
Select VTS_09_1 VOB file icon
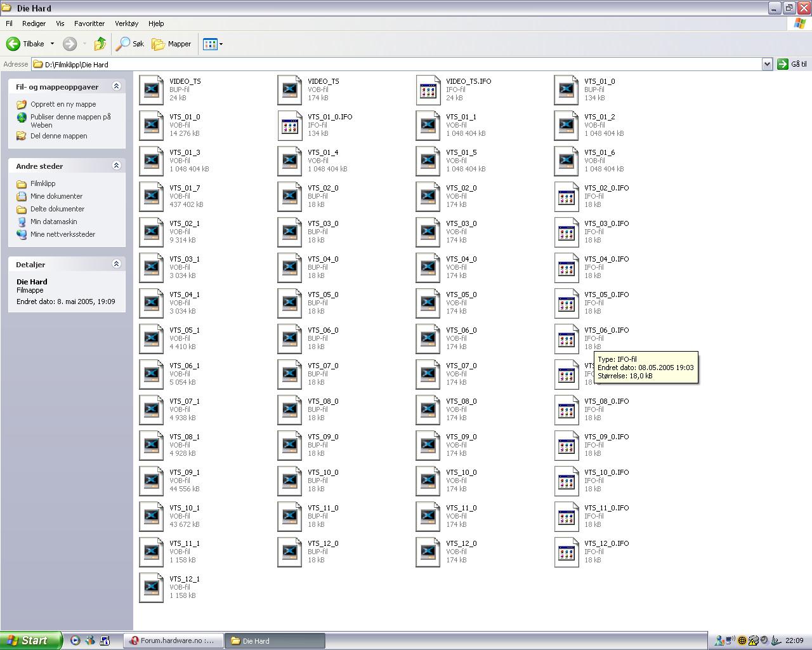pyautogui.click(x=152, y=481)
